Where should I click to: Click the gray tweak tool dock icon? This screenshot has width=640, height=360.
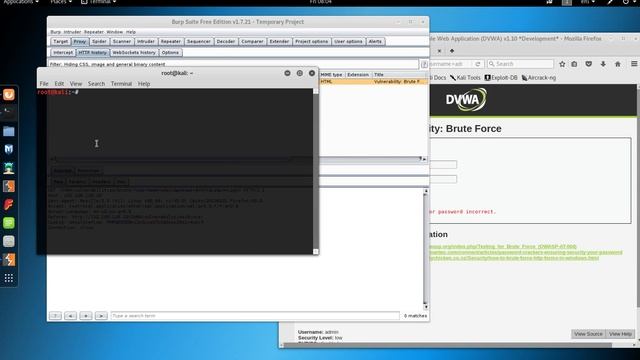pyautogui.click(x=9, y=241)
